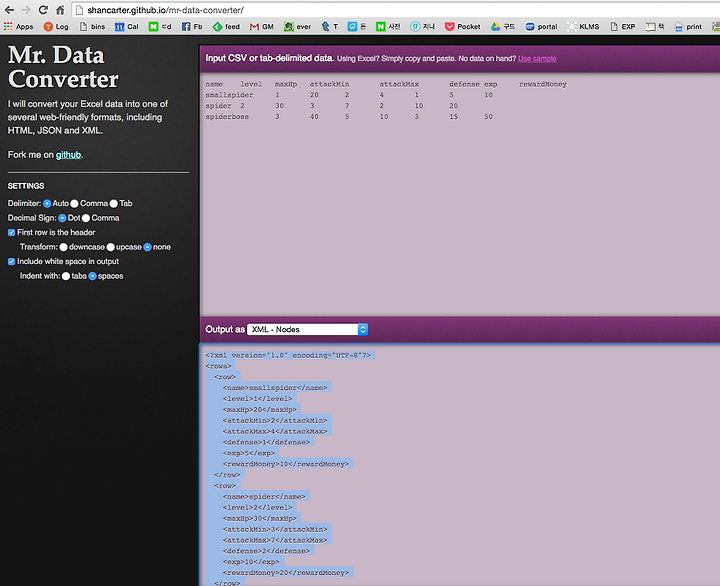Open the 지니 bookmark
Image resolution: width=720 pixels, height=586 pixels.
(x=422, y=27)
